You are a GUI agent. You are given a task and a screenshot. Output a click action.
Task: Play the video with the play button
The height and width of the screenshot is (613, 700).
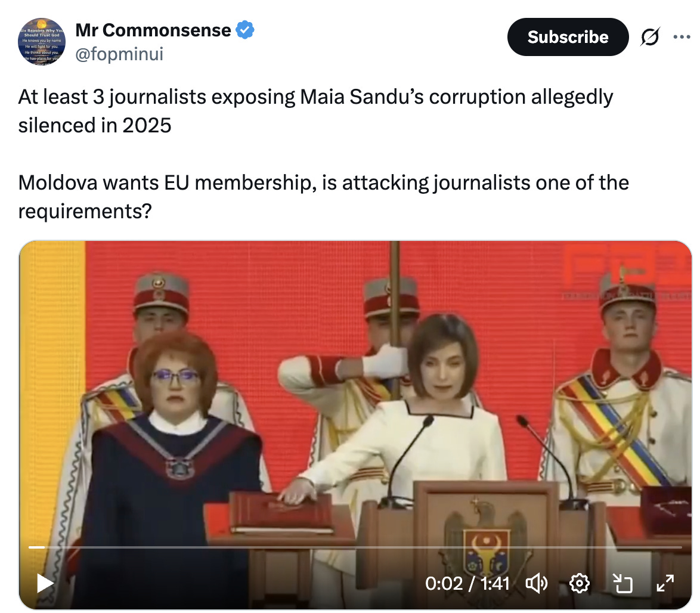coord(45,583)
